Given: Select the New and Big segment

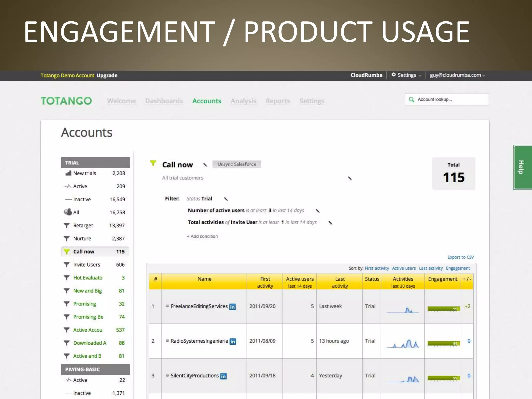Looking at the screenshot, I should 95,291.
